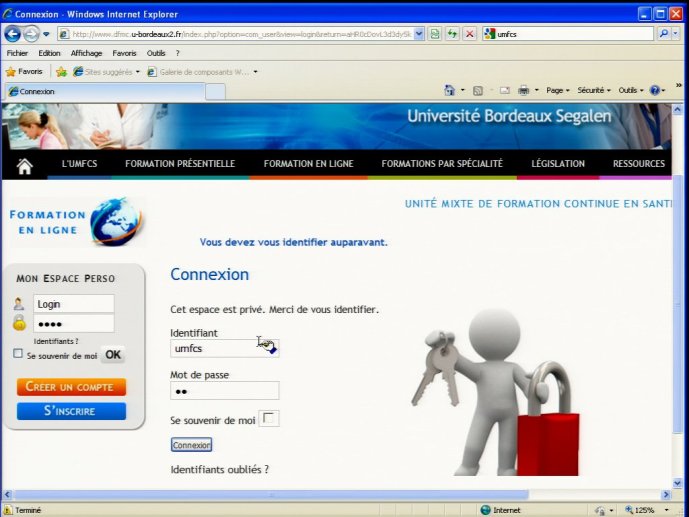
Task: Tick the main form Se souvenir de moi checkbox
Action: 268,419
